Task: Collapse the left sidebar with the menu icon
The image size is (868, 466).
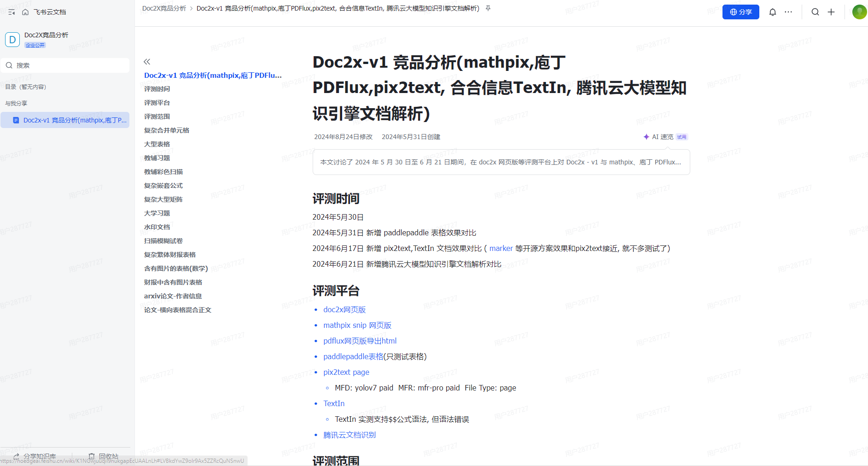Action: pos(12,12)
